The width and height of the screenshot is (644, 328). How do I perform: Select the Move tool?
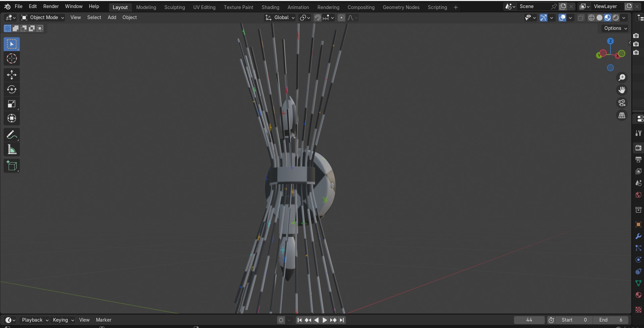point(12,75)
